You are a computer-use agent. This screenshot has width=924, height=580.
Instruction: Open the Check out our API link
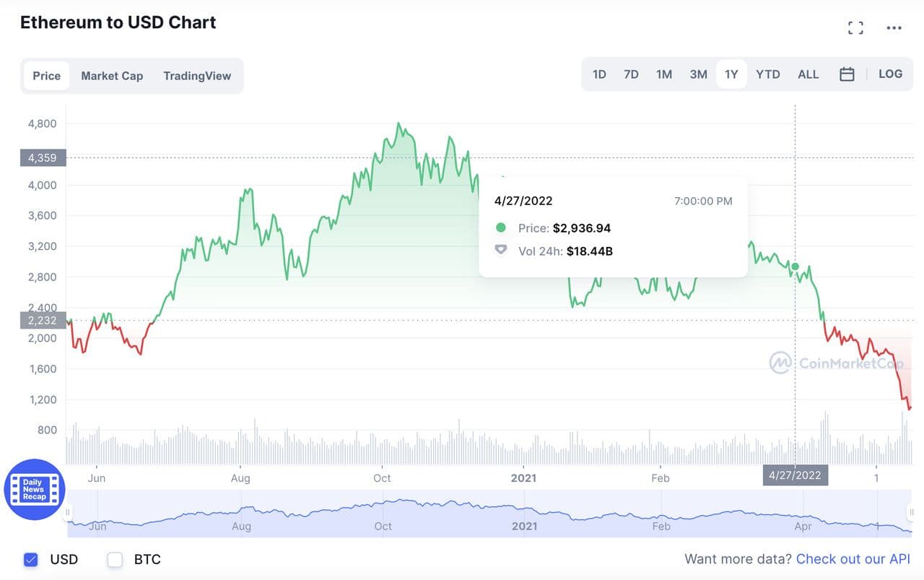(x=853, y=559)
